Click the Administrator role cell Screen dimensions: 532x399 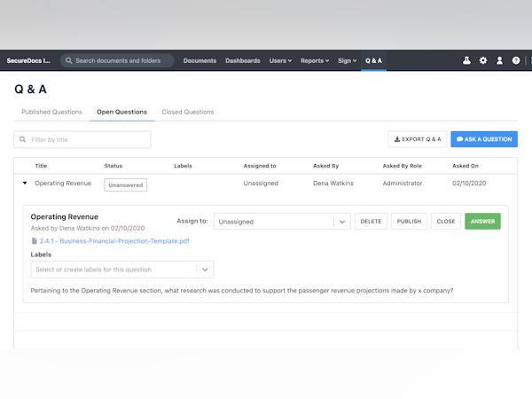point(403,184)
